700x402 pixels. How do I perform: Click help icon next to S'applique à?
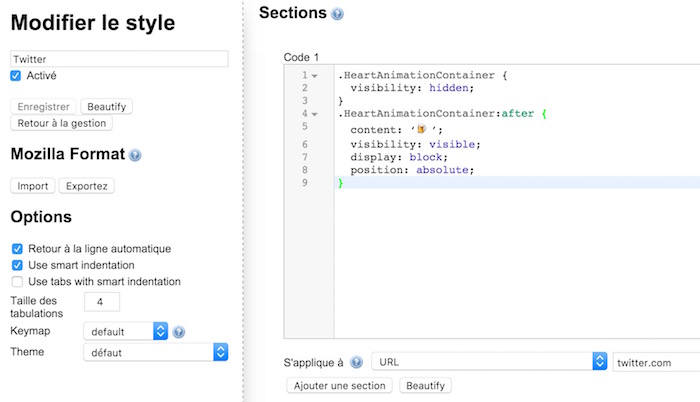pos(357,362)
